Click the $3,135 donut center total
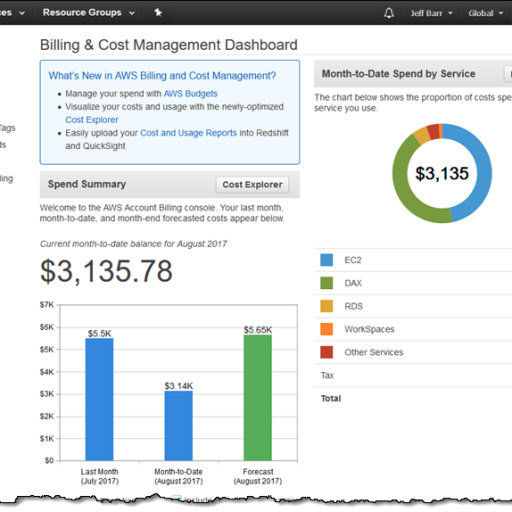This screenshot has height=512, width=512. click(442, 173)
